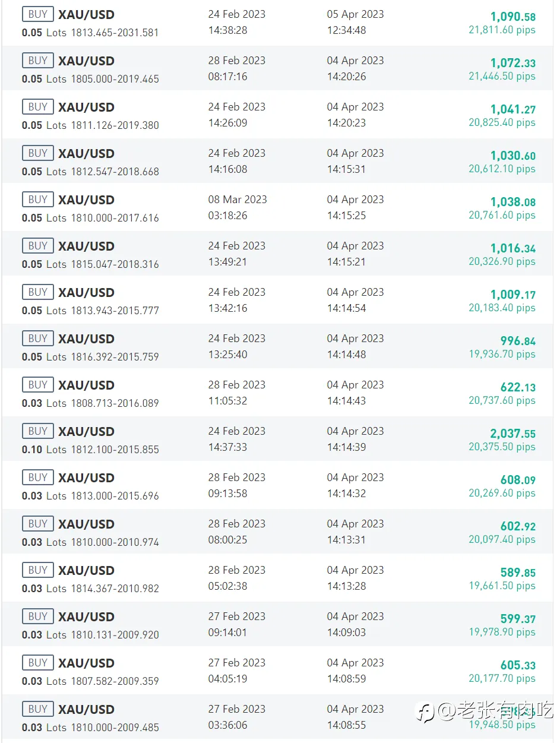Click open time 24 Feb 2023 14:26:09

pyautogui.click(x=237, y=115)
